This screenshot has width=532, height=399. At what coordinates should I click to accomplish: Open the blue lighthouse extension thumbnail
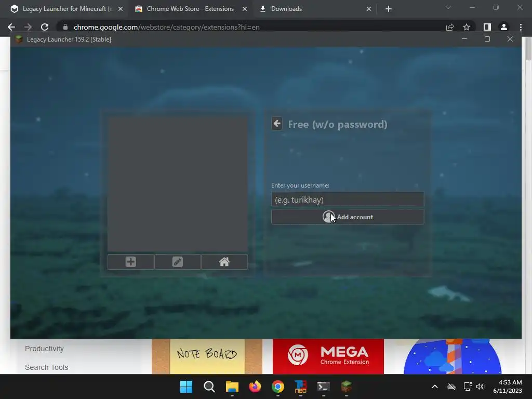[x=453, y=356]
